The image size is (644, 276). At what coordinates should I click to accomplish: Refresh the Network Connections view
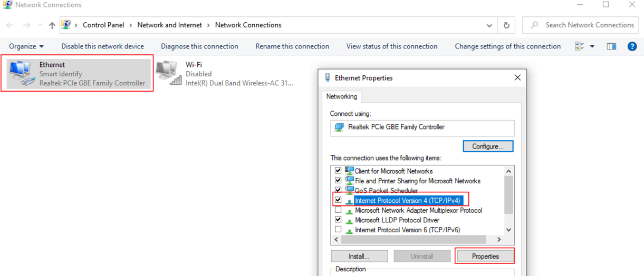click(506, 25)
